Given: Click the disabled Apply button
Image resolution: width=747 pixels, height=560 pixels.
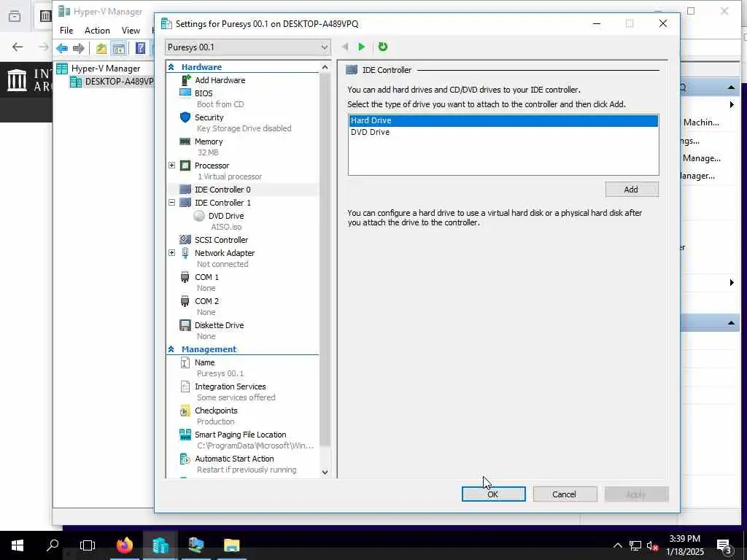Looking at the screenshot, I should [636, 494].
